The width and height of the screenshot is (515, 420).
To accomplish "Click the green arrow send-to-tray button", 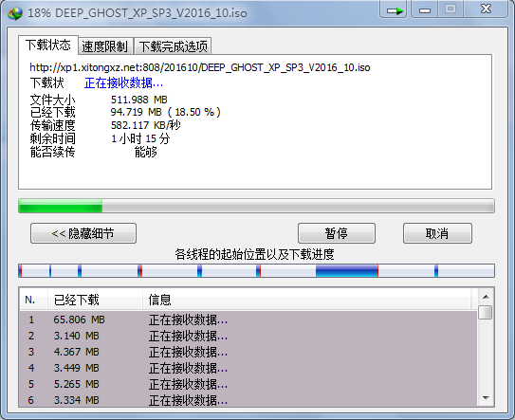I will [394, 9].
